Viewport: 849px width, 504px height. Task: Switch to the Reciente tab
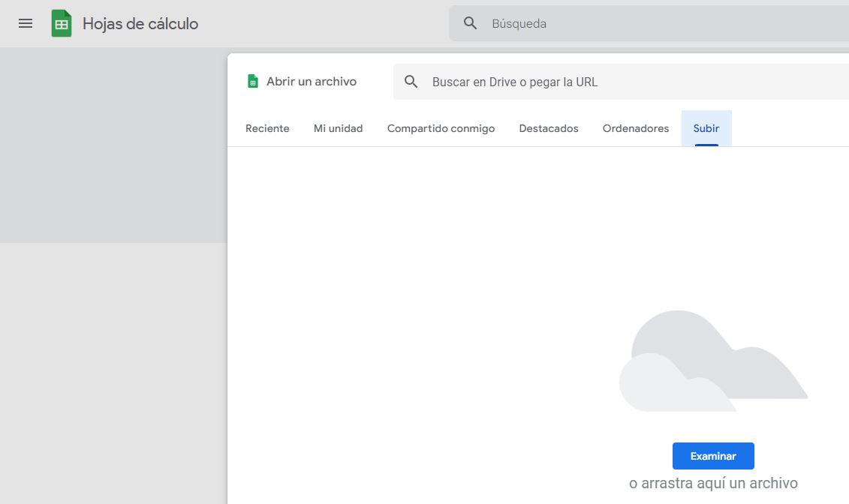[267, 129]
